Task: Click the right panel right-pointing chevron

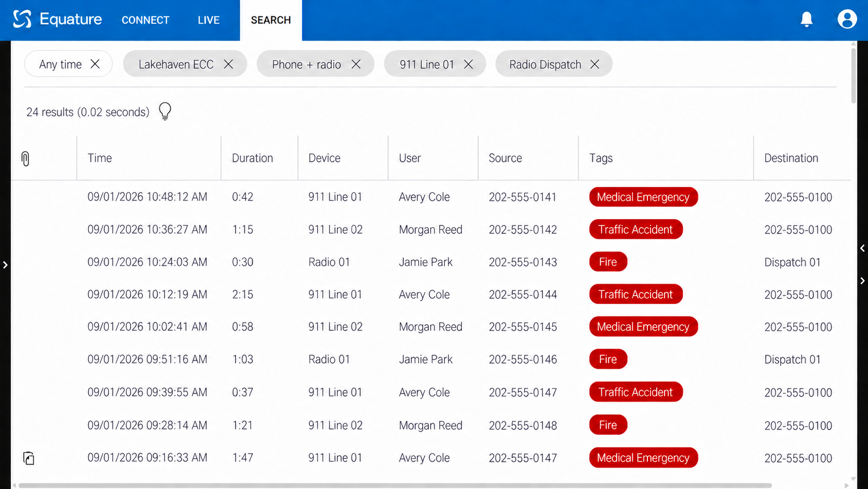Action: click(862, 281)
